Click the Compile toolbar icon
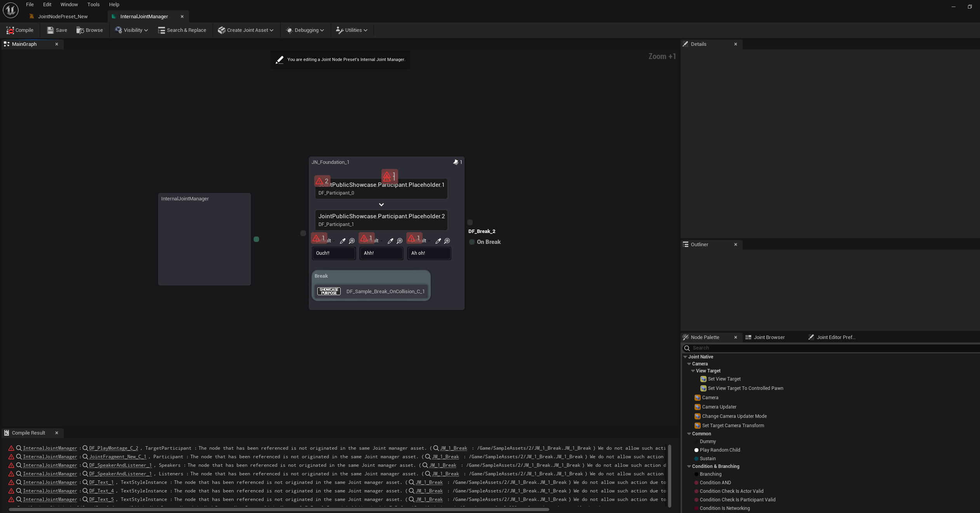Image resolution: width=980 pixels, height=513 pixels. pyautogui.click(x=10, y=30)
